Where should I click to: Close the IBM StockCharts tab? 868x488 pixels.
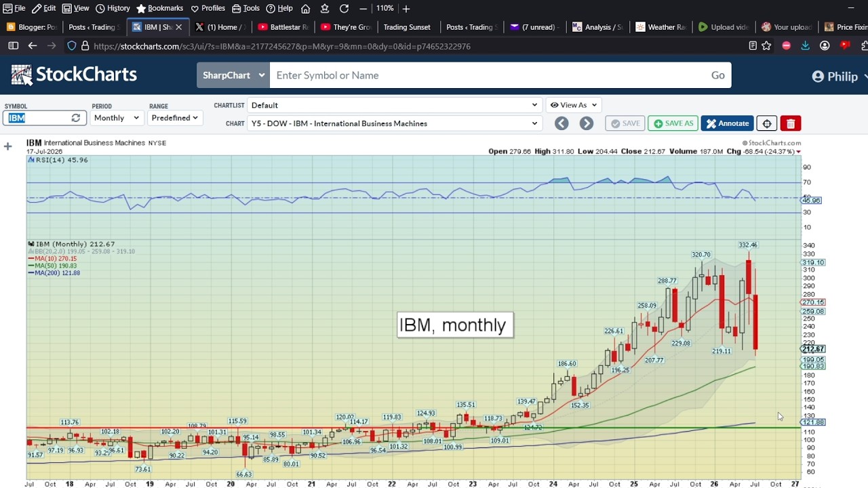179,27
